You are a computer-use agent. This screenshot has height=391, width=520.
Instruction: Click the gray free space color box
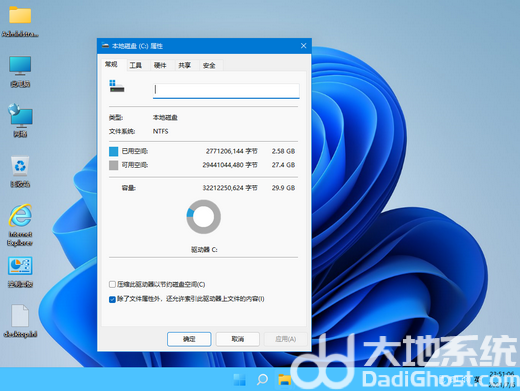tap(114, 165)
